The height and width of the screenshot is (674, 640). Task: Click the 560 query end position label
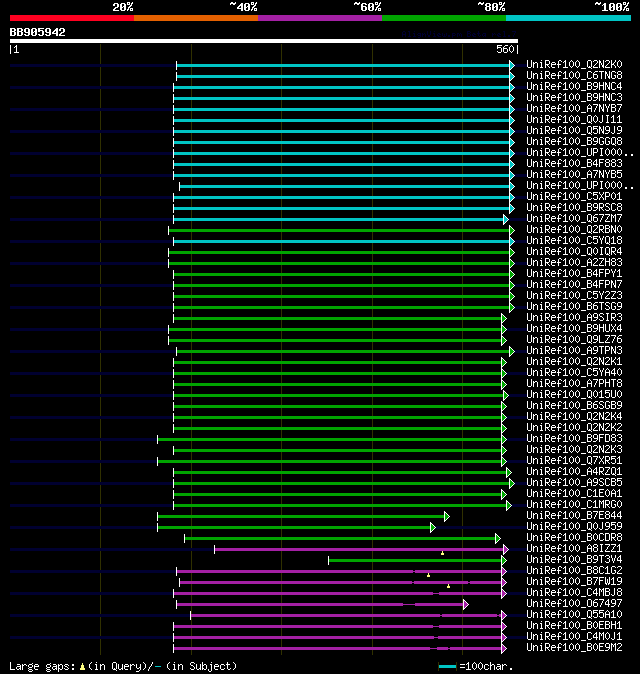point(505,49)
